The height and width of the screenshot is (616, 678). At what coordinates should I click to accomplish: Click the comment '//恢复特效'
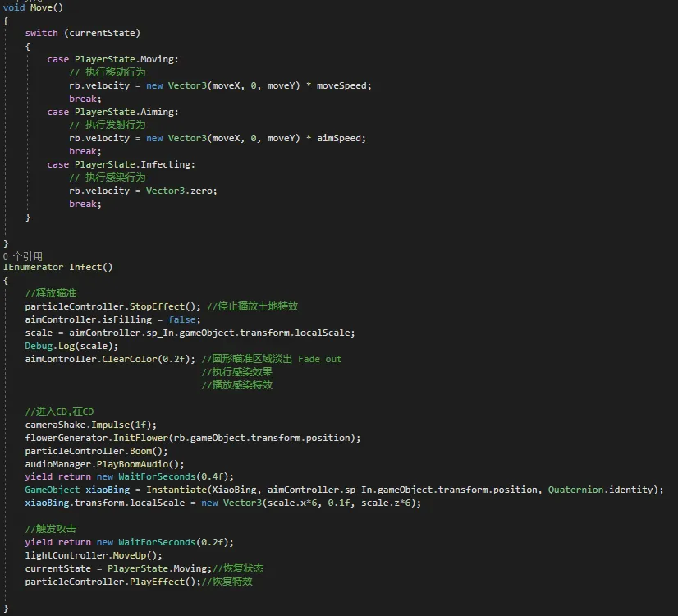coord(227,582)
